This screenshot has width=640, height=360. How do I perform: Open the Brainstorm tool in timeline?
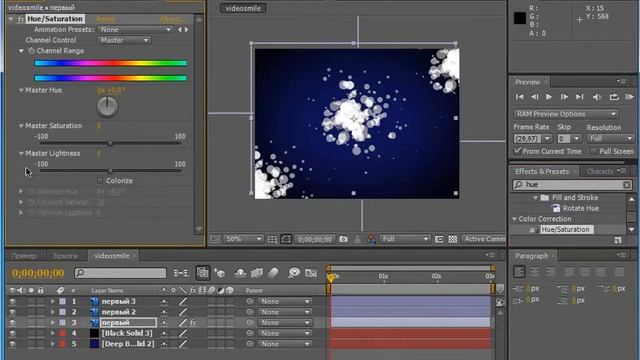tap(294, 273)
